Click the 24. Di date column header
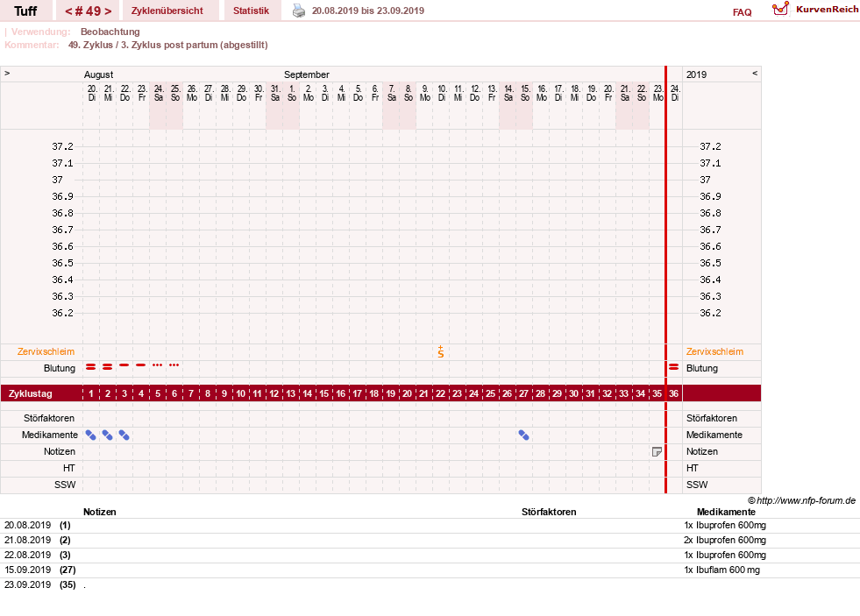 pos(675,93)
